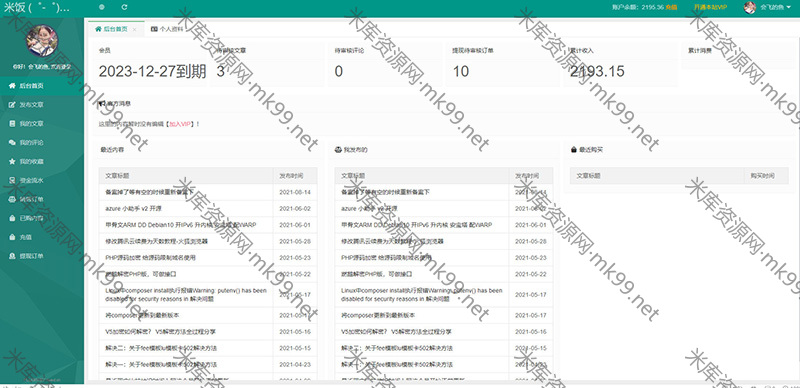
Task: Open '将composer更新到最新版本' in 我发布的 table
Action: (x=378, y=316)
